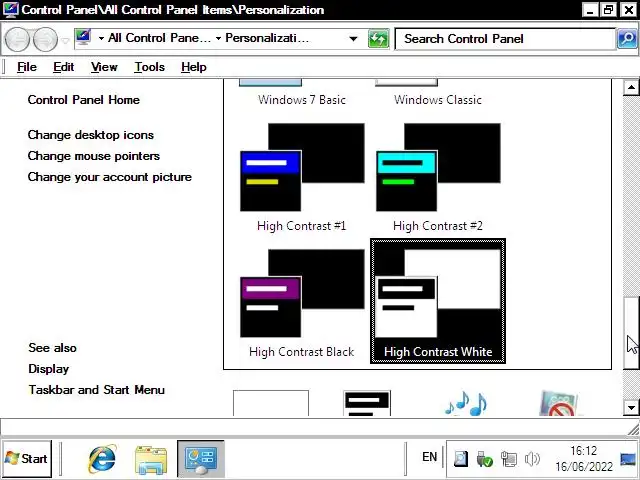Open Change desktop icons link
Screen dimensions: 640x480
pyautogui.click(x=91, y=135)
